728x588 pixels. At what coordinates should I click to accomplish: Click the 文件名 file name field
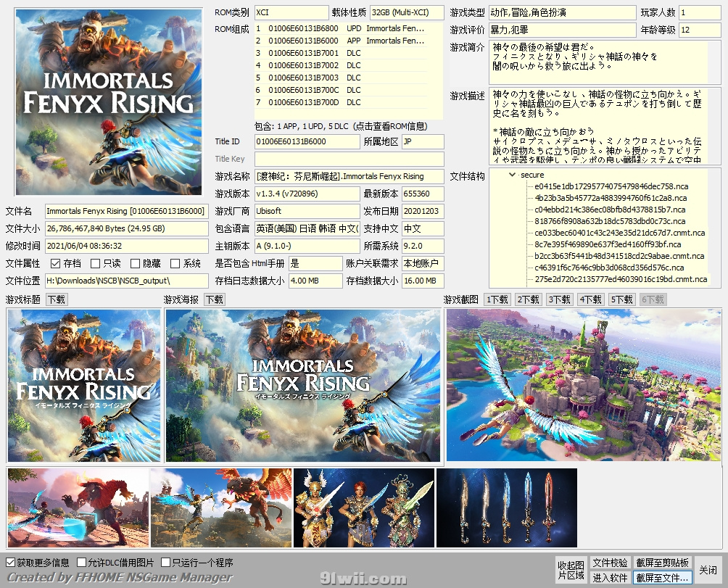tap(126, 211)
